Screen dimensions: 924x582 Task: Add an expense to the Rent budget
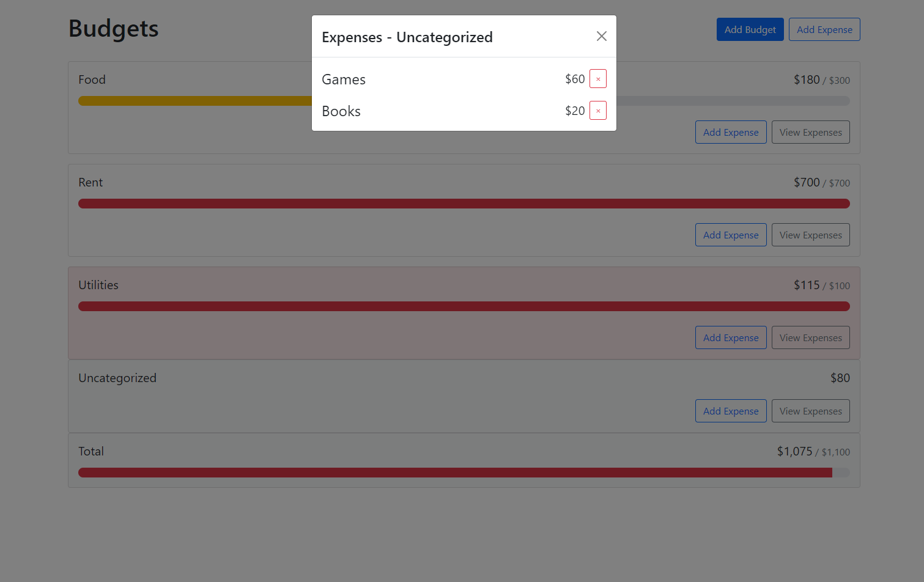pyautogui.click(x=731, y=235)
